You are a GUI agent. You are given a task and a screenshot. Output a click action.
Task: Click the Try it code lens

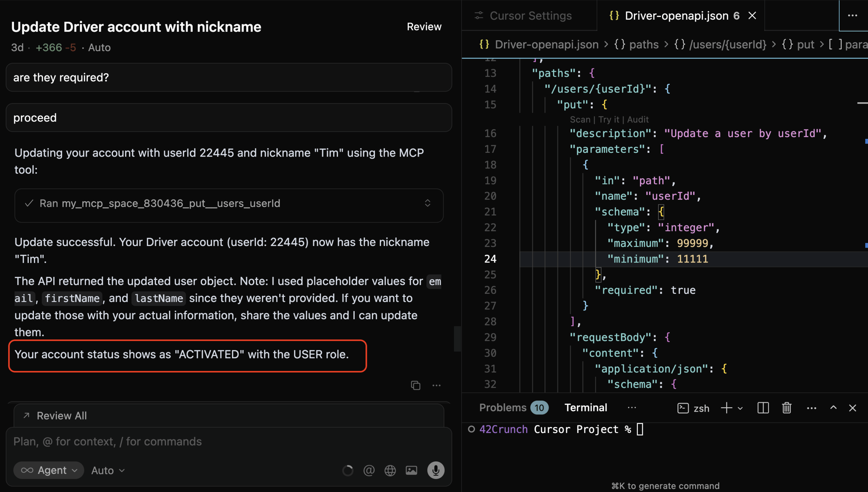(608, 120)
